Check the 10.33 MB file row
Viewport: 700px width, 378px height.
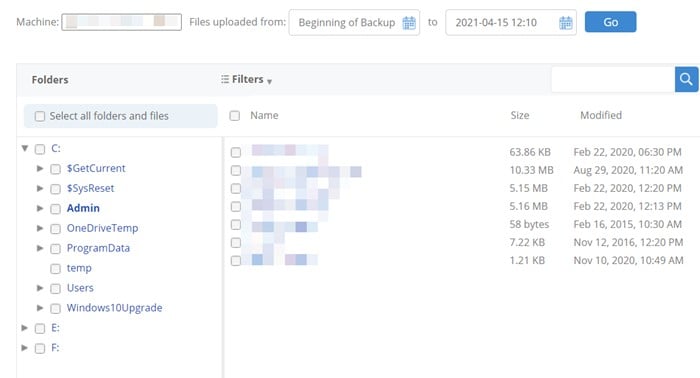tap(236, 170)
